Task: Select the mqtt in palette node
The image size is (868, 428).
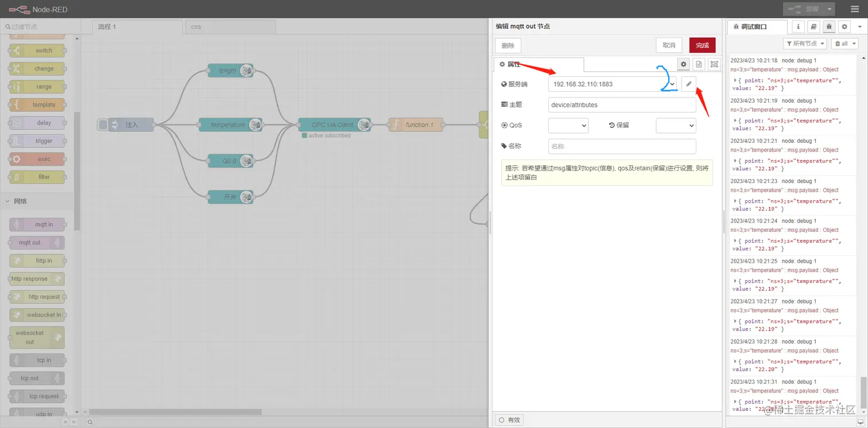Action: tap(37, 224)
